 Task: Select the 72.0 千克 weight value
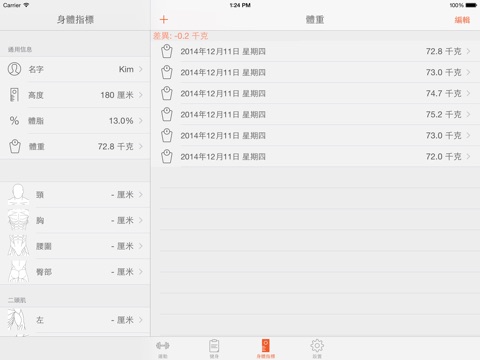(x=443, y=156)
